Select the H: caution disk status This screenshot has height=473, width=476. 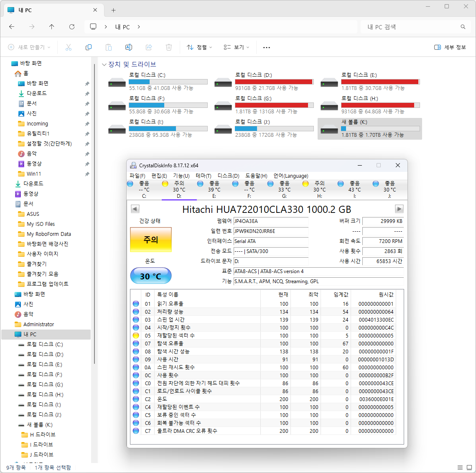click(319, 189)
